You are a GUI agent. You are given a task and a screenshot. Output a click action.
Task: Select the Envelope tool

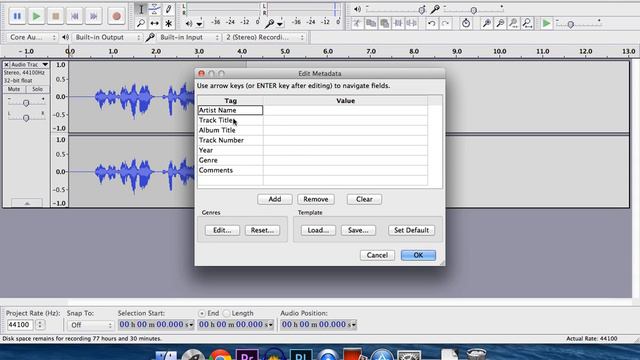(x=154, y=9)
